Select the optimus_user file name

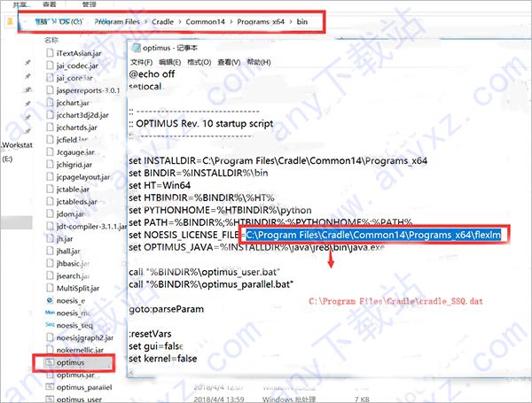pyautogui.click(x=79, y=399)
